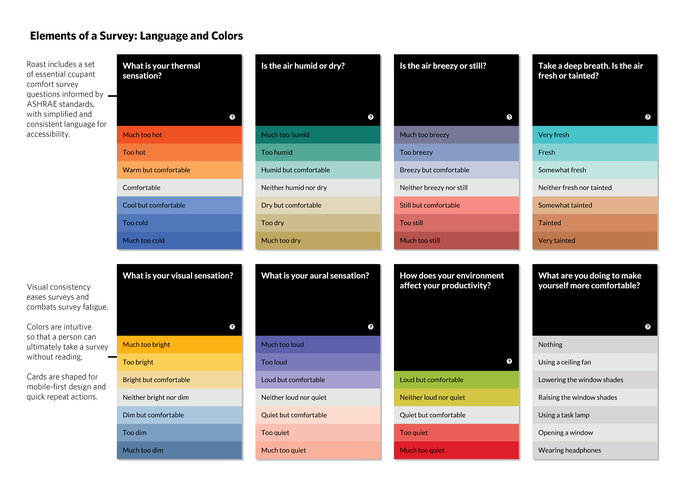Image resolution: width=695 pixels, height=494 pixels.
Task: Pick 'Much too still' option
Action: (x=457, y=241)
